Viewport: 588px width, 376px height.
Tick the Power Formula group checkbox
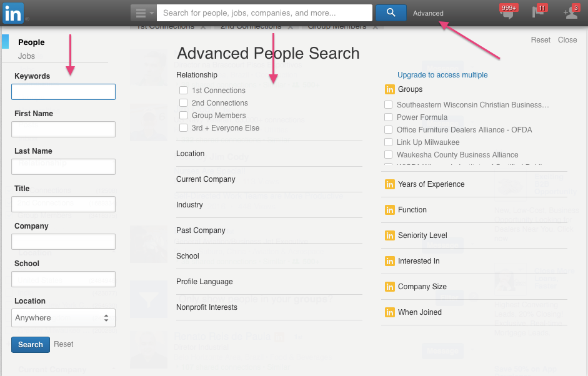pos(389,117)
